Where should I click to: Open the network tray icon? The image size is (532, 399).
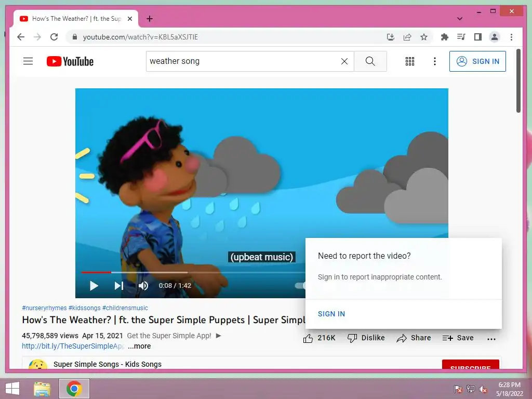tap(471, 389)
